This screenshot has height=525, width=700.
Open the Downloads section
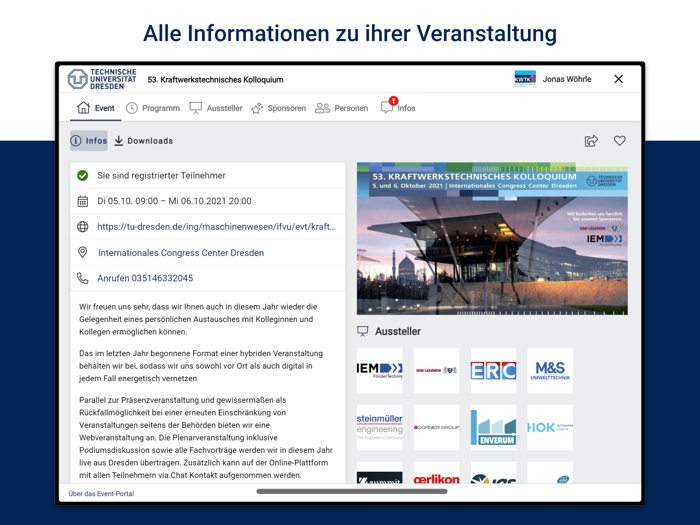(143, 141)
